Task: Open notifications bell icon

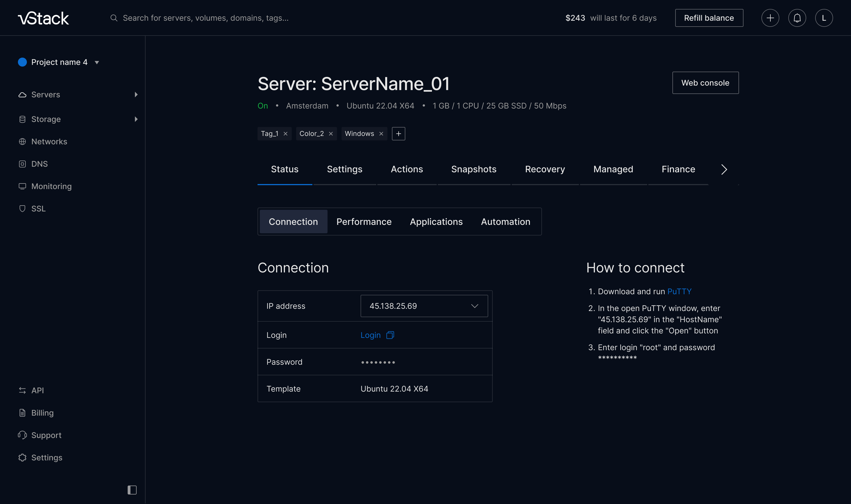Action: click(797, 18)
